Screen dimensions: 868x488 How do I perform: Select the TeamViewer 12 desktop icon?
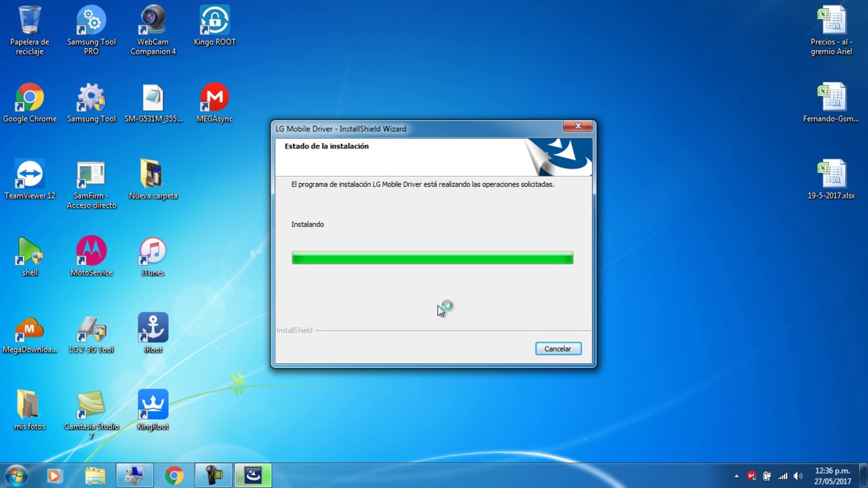30,180
